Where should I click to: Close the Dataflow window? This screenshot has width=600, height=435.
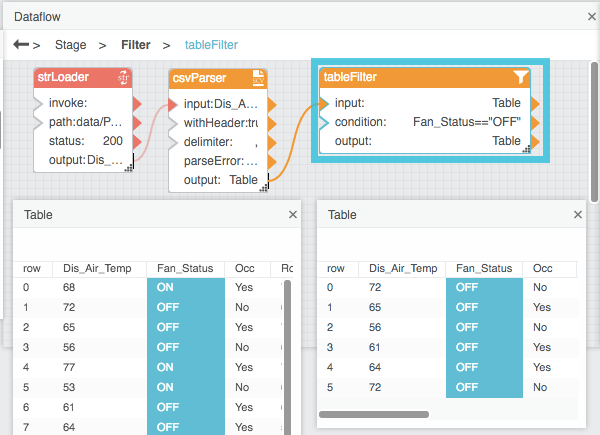tap(592, 17)
